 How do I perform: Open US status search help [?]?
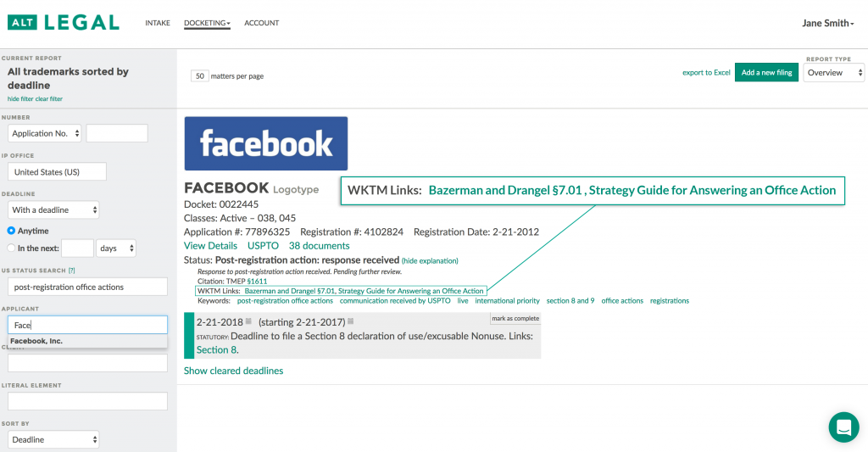tap(71, 271)
